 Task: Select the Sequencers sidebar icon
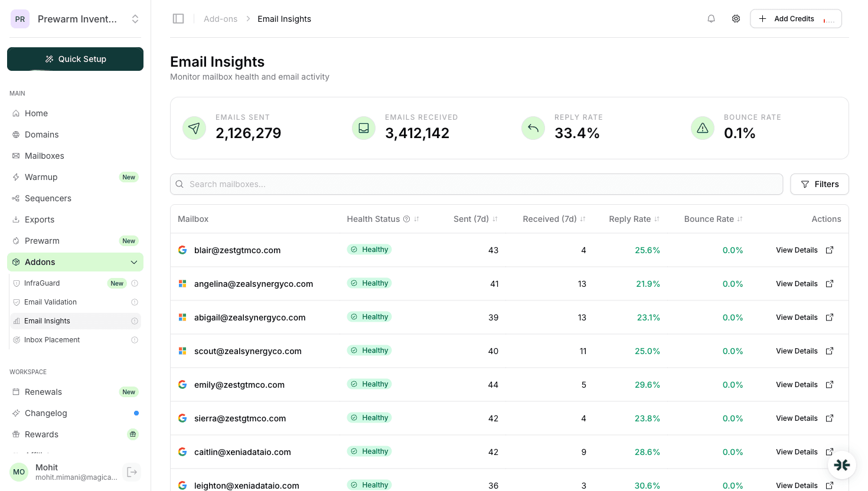click(18, 198)
